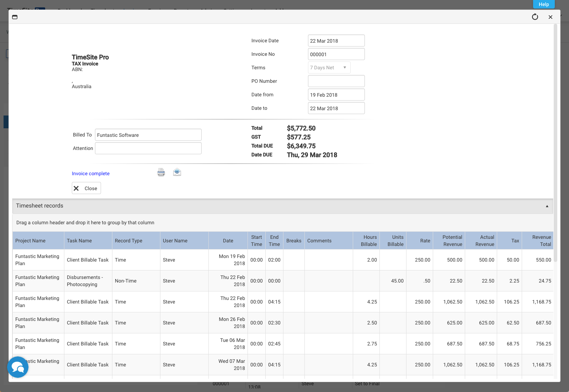Click the 02:30 end time cell
569x392 pixels.
coord(274,323)
